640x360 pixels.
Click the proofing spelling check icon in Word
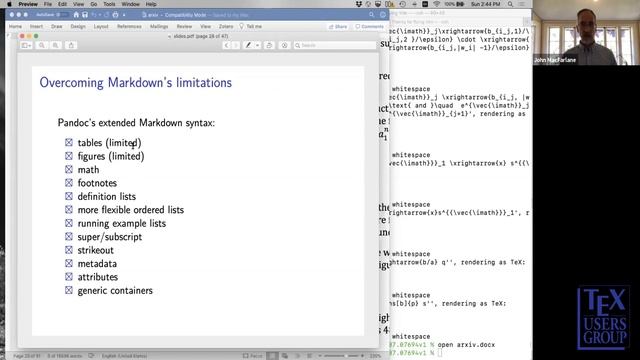[x=91, y=356]
